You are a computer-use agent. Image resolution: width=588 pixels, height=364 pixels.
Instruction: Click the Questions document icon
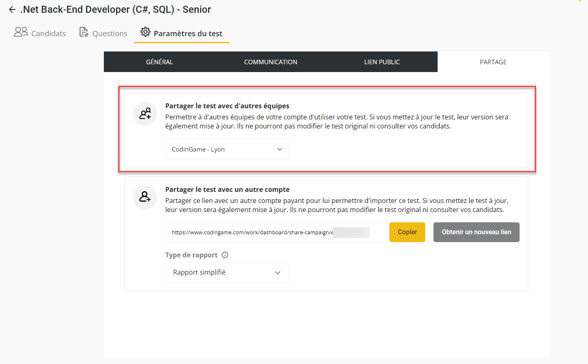coord(84,32)
